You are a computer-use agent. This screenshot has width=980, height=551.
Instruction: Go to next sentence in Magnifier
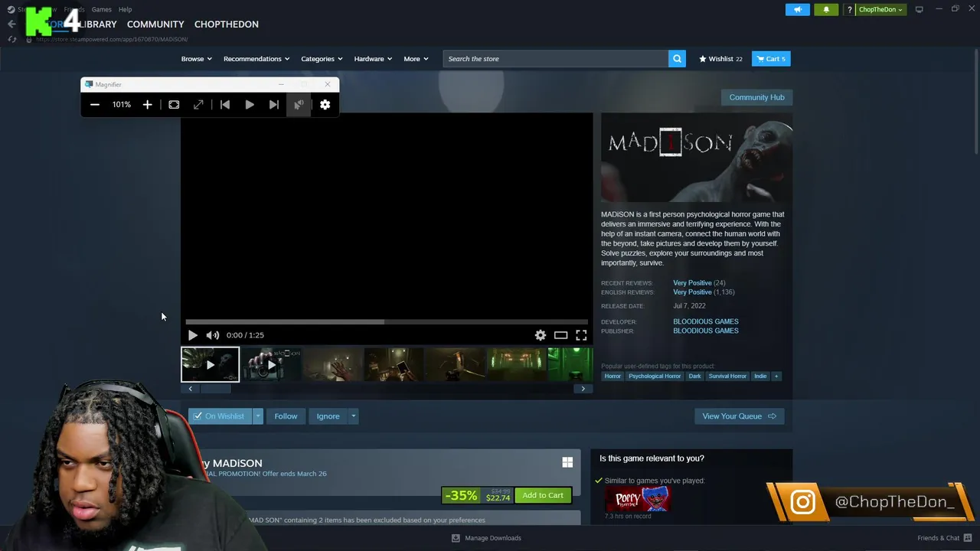coord(274,105)
